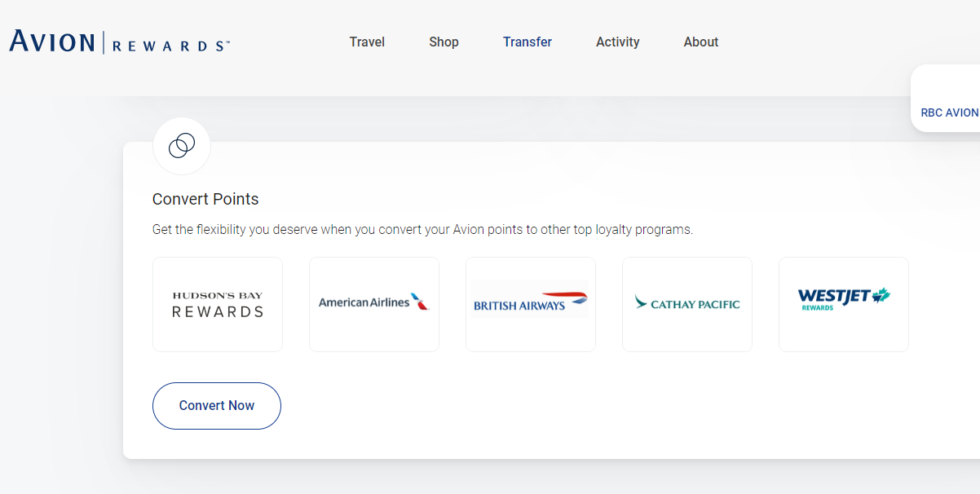Click the British Airways red-blue ribbon emblem
Screen dimensions: 980x494
point(565,297)
